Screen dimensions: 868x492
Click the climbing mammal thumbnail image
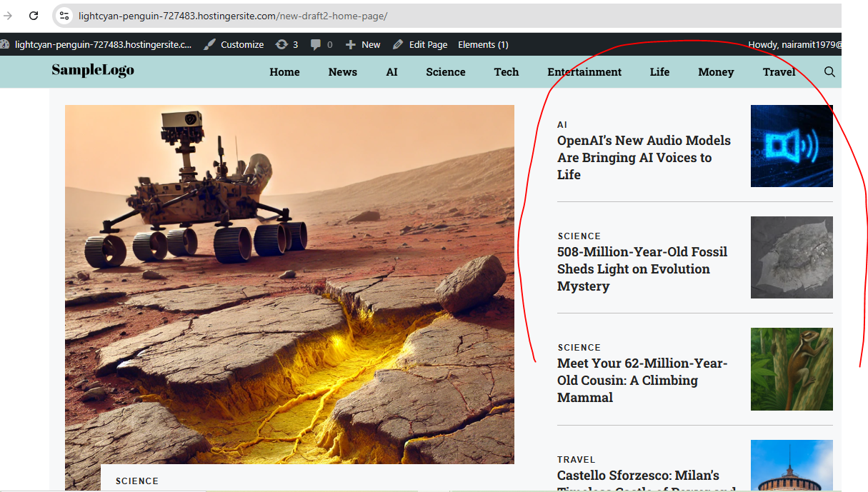[792, 369]
